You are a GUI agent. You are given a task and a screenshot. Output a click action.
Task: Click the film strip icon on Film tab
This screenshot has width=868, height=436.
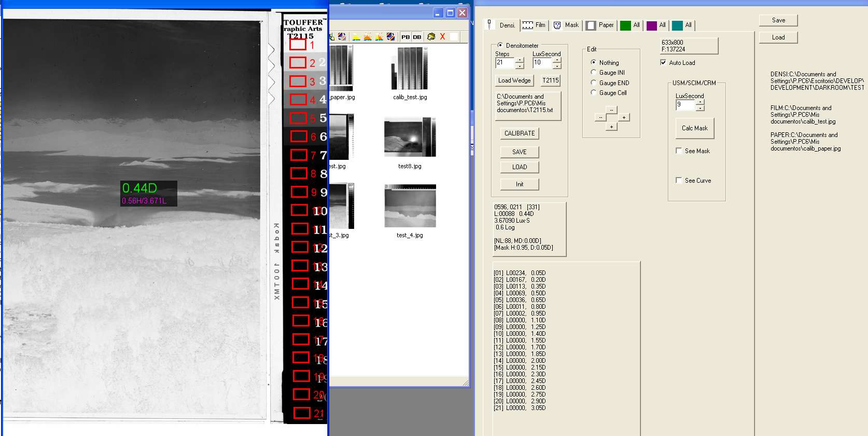pos(527,25)
